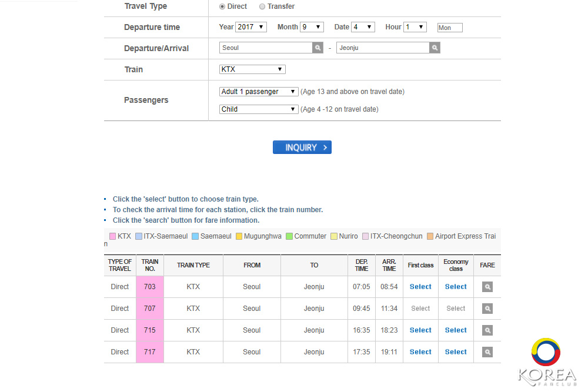
Task: Select the Transfer travel type radio
Action: (262, 6)
